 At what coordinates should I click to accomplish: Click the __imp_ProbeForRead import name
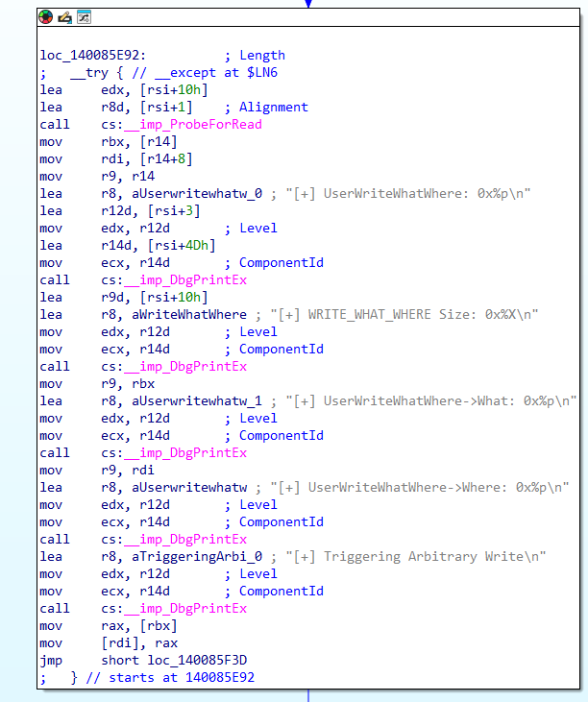point(193,125)
